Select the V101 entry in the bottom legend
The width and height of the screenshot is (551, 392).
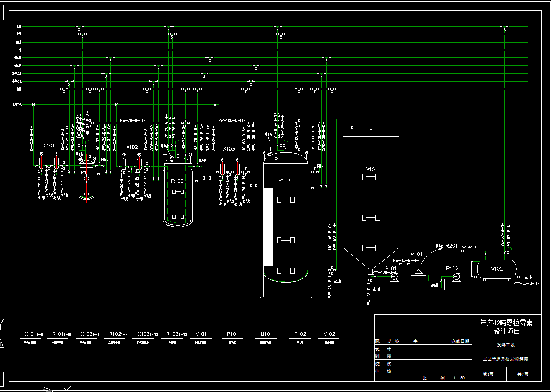tap(200, 334)
